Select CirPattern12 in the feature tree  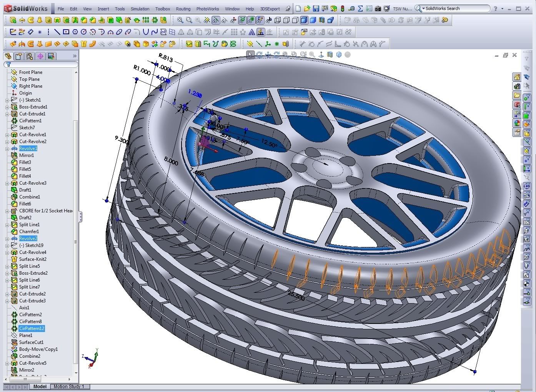coord(32,329)
